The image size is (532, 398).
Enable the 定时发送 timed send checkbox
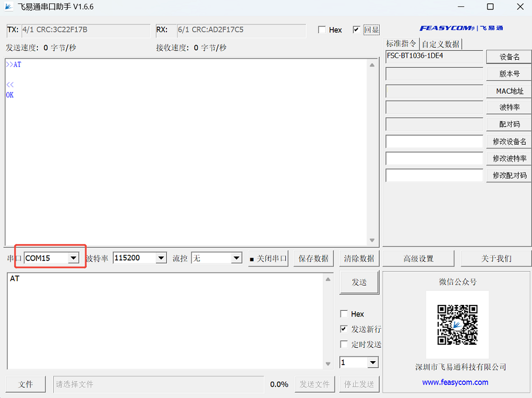coord(344,344)
